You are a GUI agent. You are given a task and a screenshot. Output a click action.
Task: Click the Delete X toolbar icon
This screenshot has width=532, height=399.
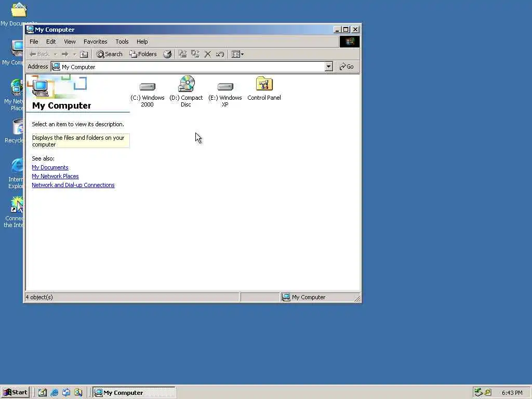click(208, 54)
